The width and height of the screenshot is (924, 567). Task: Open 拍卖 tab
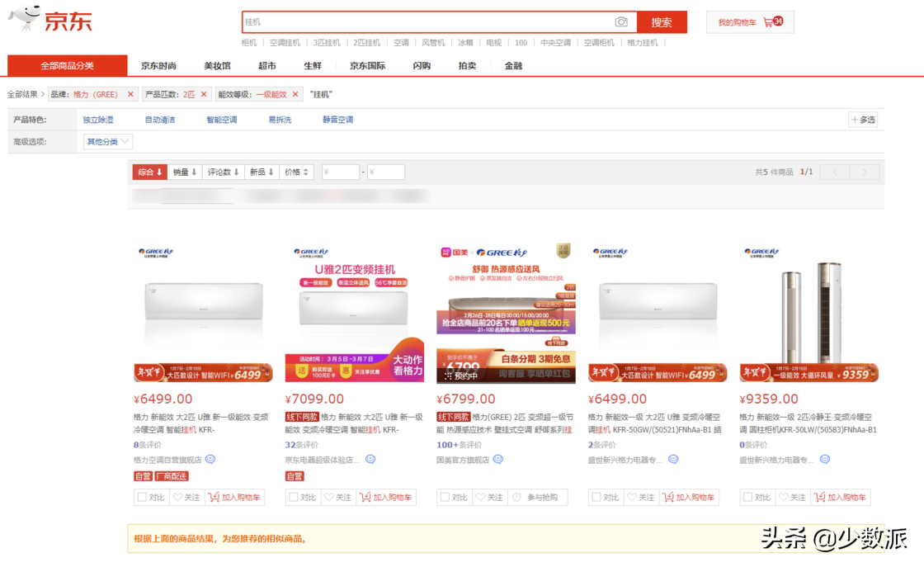[467, 65]
